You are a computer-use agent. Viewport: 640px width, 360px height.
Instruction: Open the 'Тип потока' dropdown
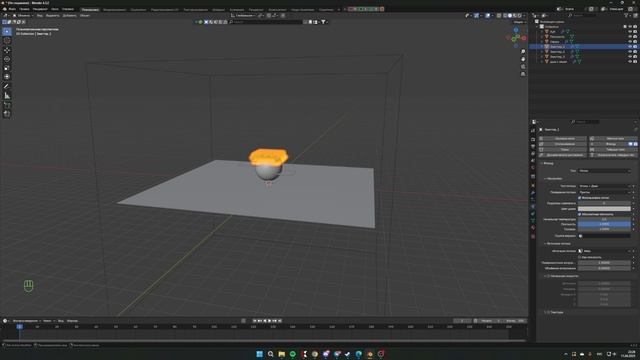(x=604, y=186)
